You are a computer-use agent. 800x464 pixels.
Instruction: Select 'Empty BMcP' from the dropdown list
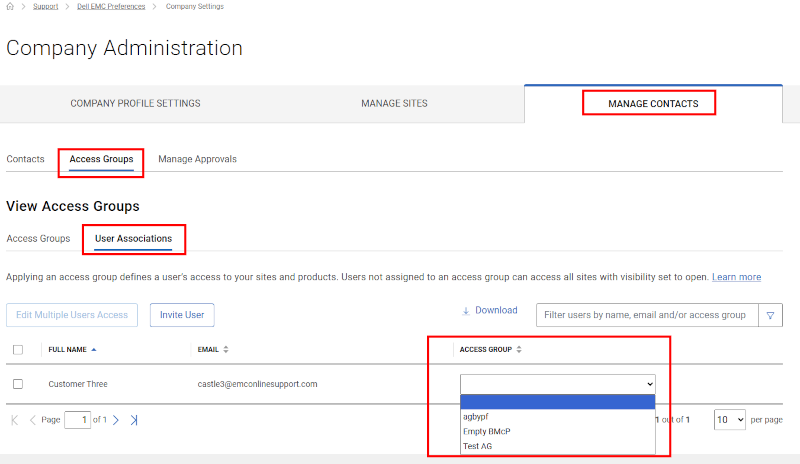[488, 431]
